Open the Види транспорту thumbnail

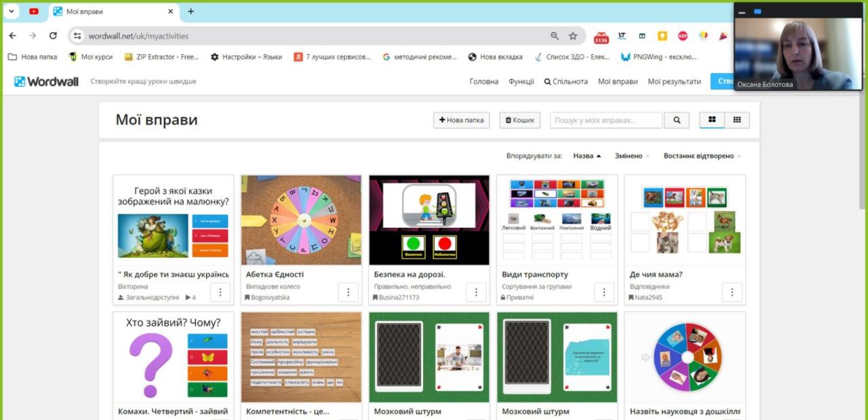[557, 220]
